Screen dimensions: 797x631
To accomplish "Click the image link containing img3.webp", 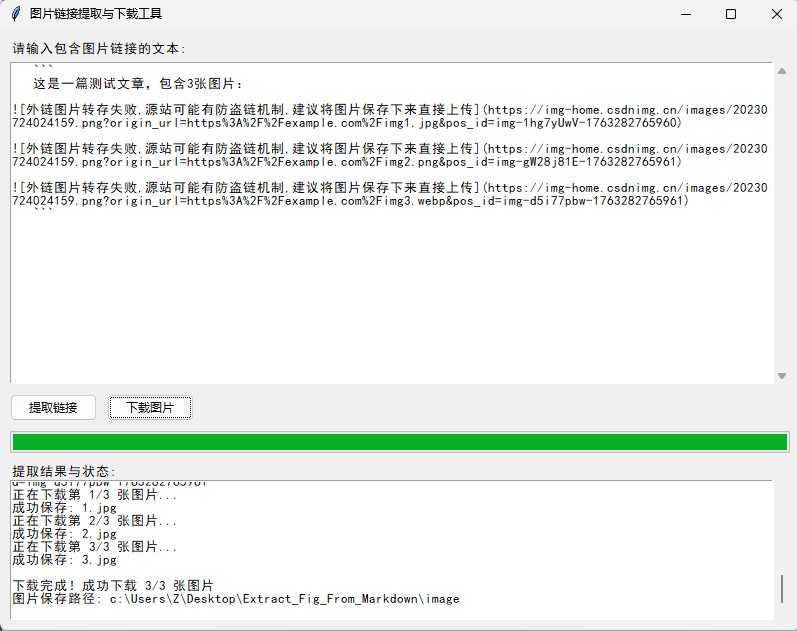I will pos(389,194).
